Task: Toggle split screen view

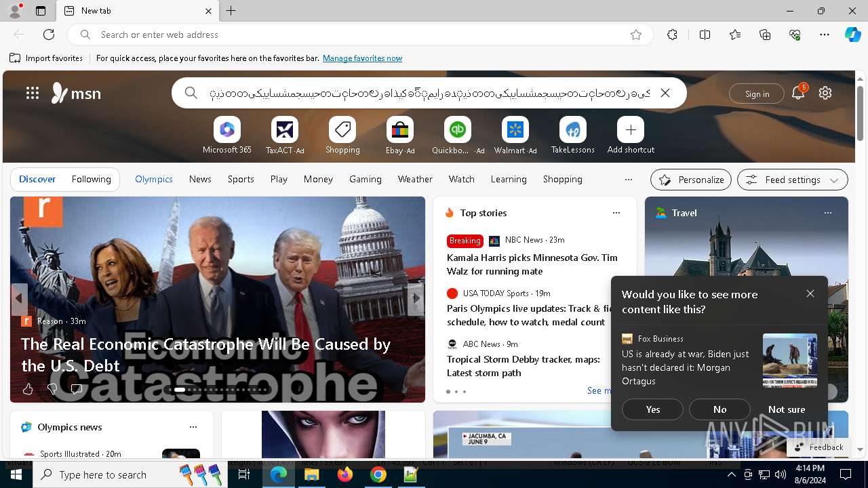Action: click(705, 35)
